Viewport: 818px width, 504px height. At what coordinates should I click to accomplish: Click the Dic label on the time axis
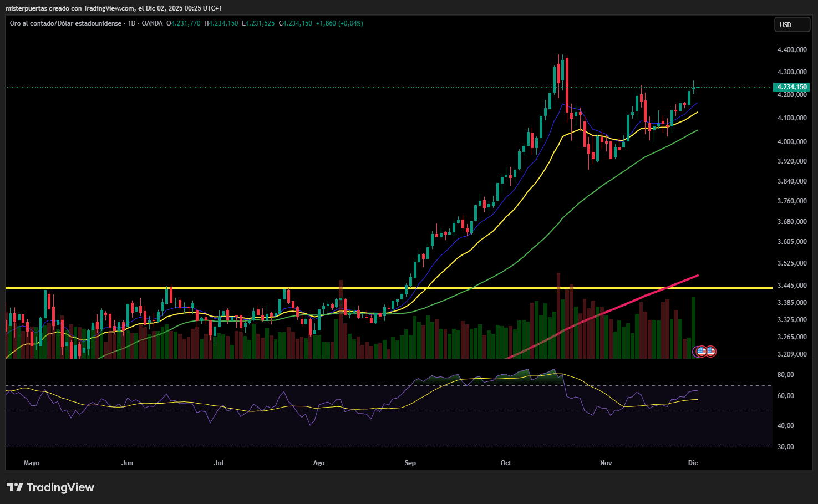click(x=693, y=463)
